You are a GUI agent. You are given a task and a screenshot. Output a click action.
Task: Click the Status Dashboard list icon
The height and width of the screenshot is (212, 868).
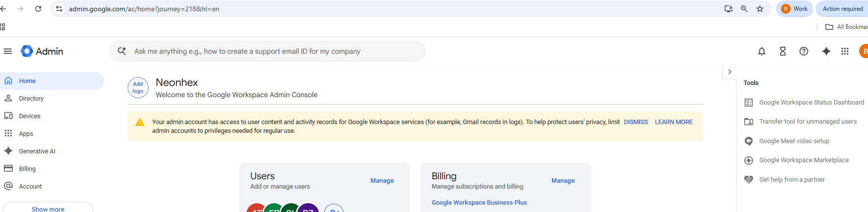(749, 103)
